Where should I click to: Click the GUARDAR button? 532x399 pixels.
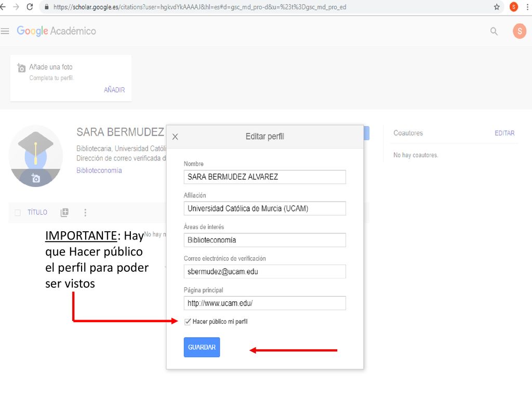click(202, 347)
